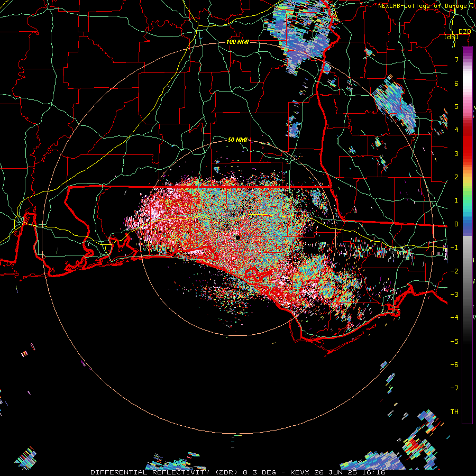Click the '[dB]' units label
Viewport: 476px width, 476px height.
pos(452,36)
